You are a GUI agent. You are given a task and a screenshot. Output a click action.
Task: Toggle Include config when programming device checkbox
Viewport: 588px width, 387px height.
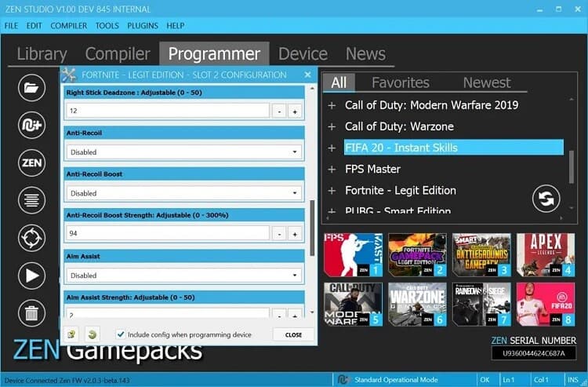pyautogui.click(x=121, y=334)
